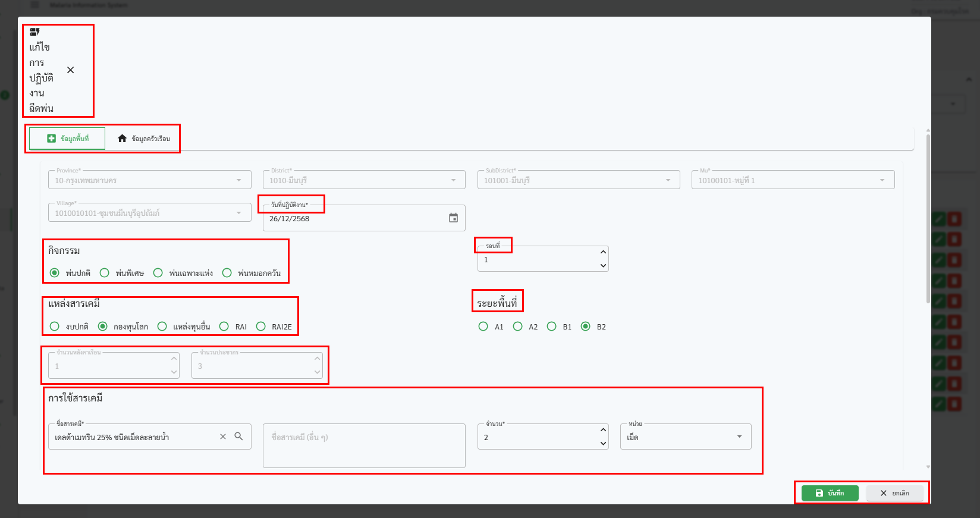Viewport: 980px width, 518px height.
Task: Select the พ่นพิเศษ activity radio button
Action: tap(105, 273)
